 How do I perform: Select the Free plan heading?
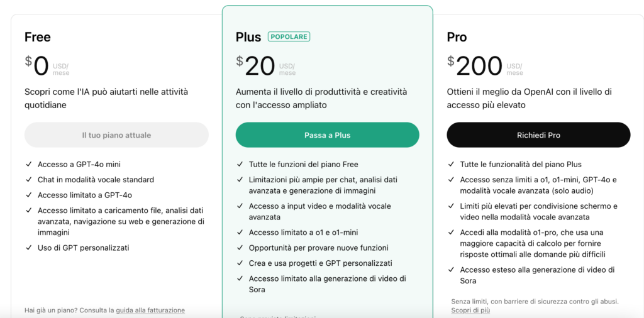[37, 37]
